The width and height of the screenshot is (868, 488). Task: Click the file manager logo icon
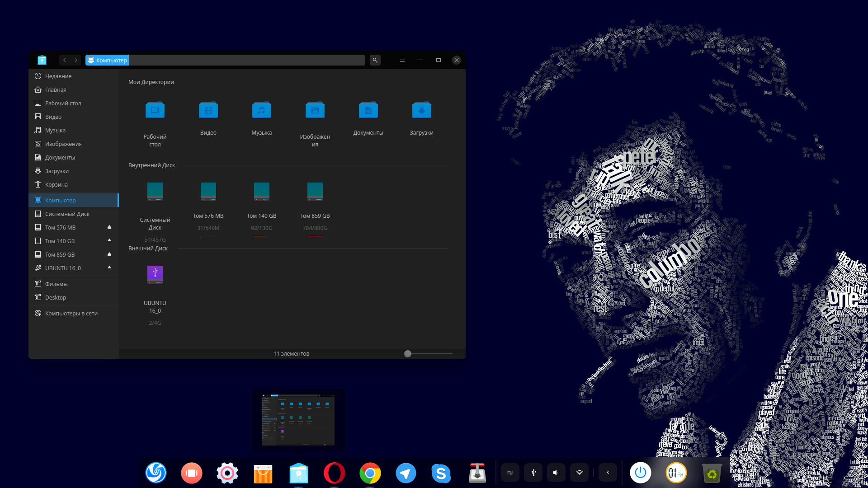[42, 60]
